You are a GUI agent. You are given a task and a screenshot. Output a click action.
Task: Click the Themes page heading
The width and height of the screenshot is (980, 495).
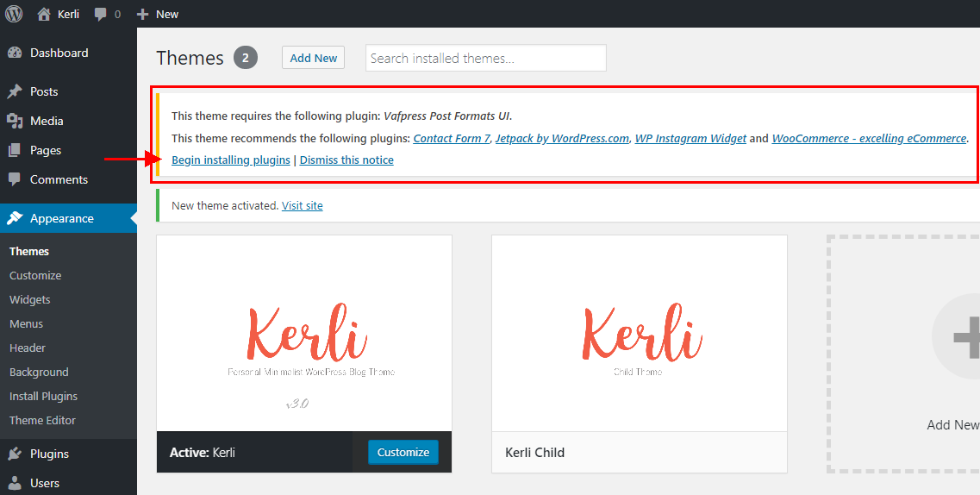pyautogui.click(x=190, y=58)
